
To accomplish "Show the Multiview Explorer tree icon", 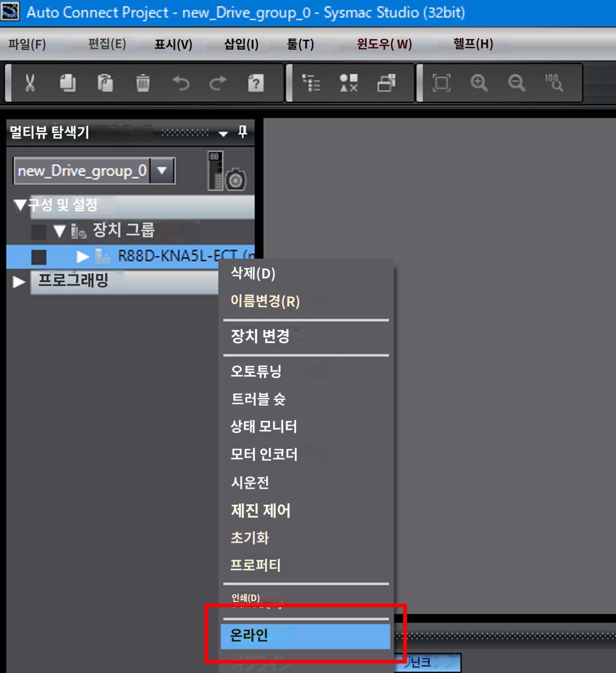I will pos(311,83).
